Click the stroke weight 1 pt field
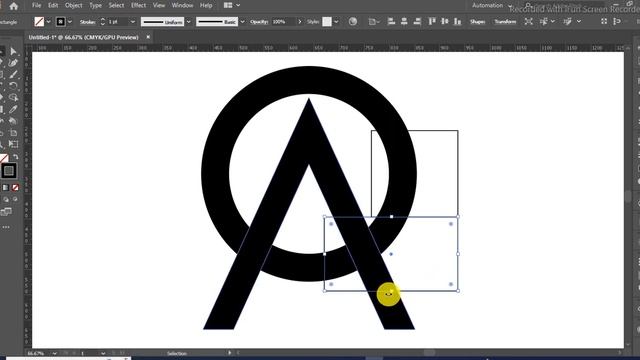 117,22
